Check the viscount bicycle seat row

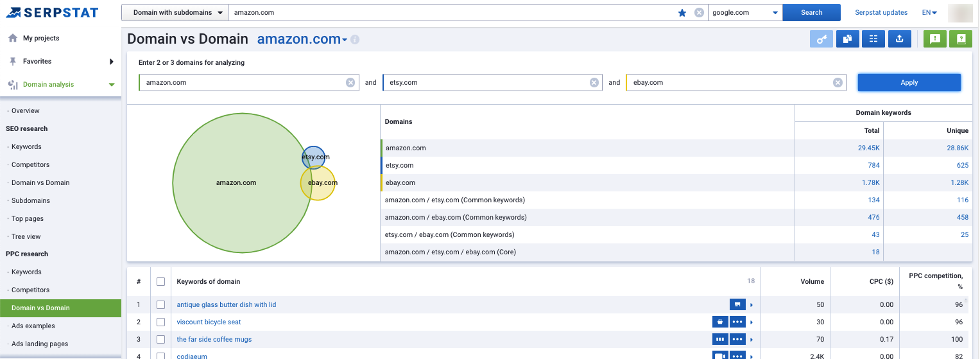pyautogui.click(x=160, y=322)
